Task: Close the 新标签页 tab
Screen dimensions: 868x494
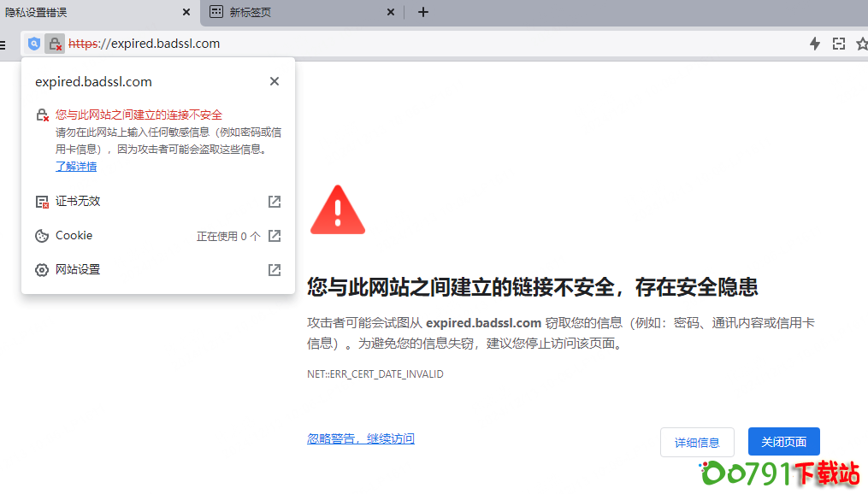Action: (x=391, y=12)
